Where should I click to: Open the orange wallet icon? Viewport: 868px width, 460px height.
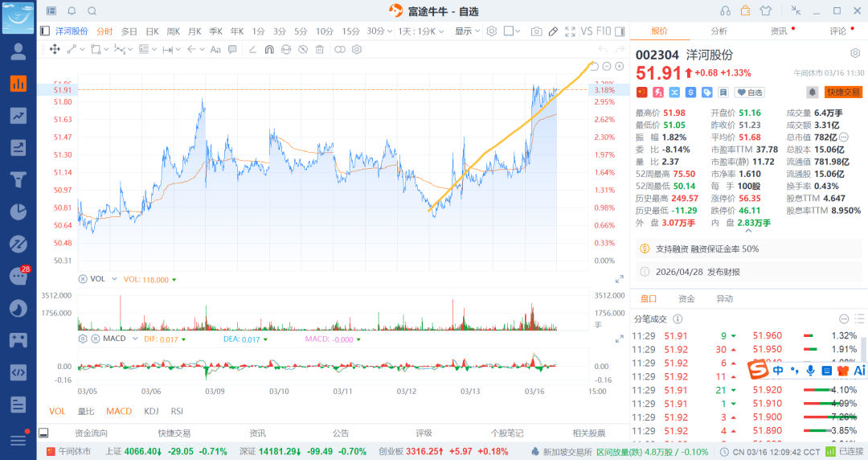(745, 10)
